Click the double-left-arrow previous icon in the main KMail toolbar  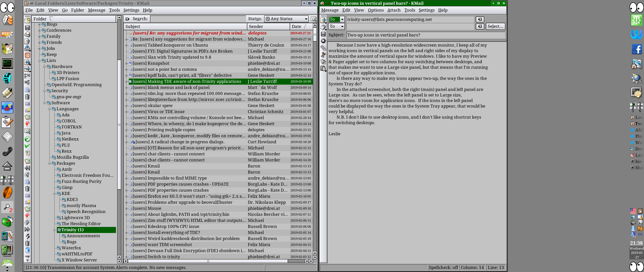(27, 168)
